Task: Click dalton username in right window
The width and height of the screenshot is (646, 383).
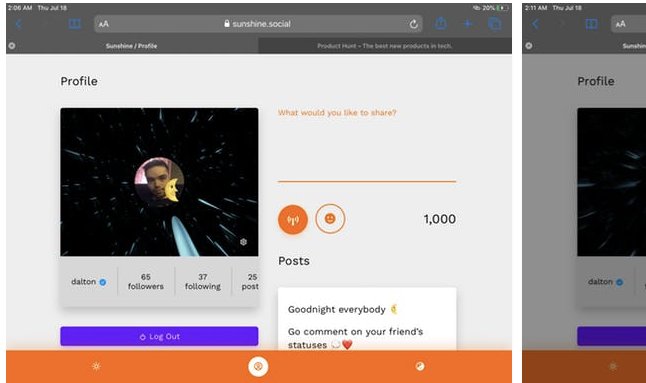Action: [600, 282]
